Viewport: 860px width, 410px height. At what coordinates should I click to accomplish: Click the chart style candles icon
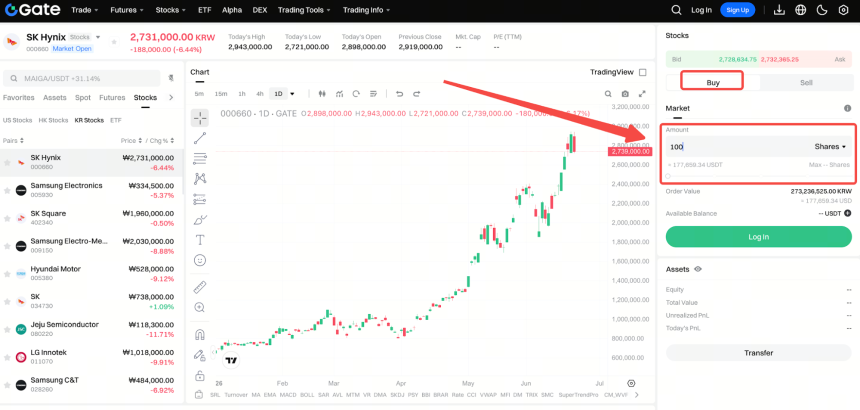pos(322,94)
